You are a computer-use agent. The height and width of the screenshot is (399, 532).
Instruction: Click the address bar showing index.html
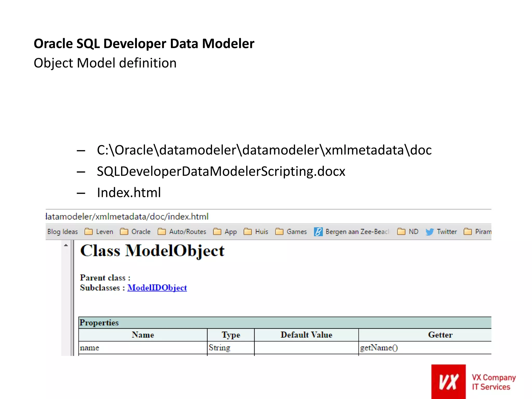[x=268, y=216]
